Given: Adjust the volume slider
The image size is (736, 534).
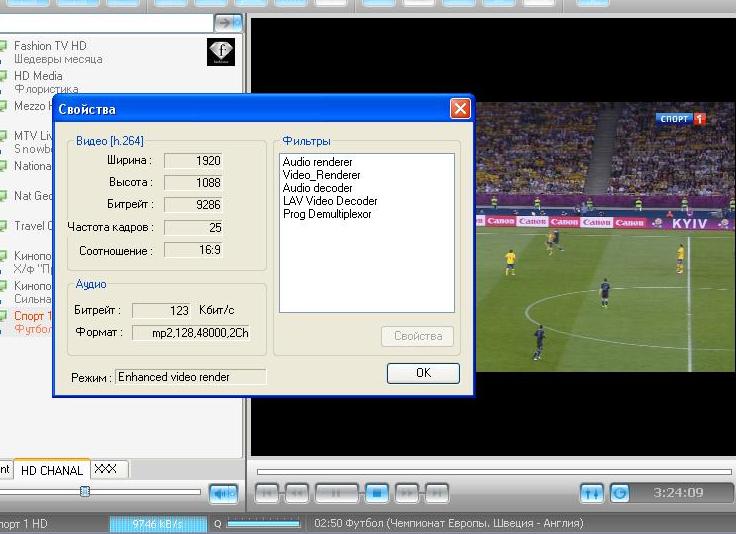Looking at the screenshot, I should (85, 491).
